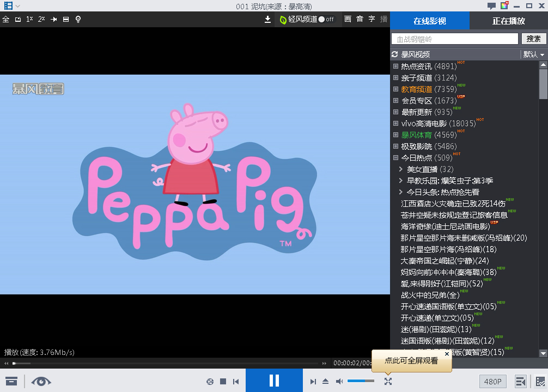Click the download arrow icon above the video
This screenshot has height=392, width=548.
click(x=267, y=20)
